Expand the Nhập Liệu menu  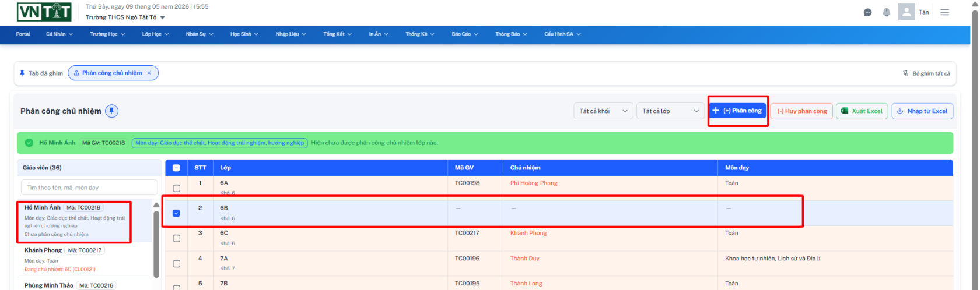(291, 34)
